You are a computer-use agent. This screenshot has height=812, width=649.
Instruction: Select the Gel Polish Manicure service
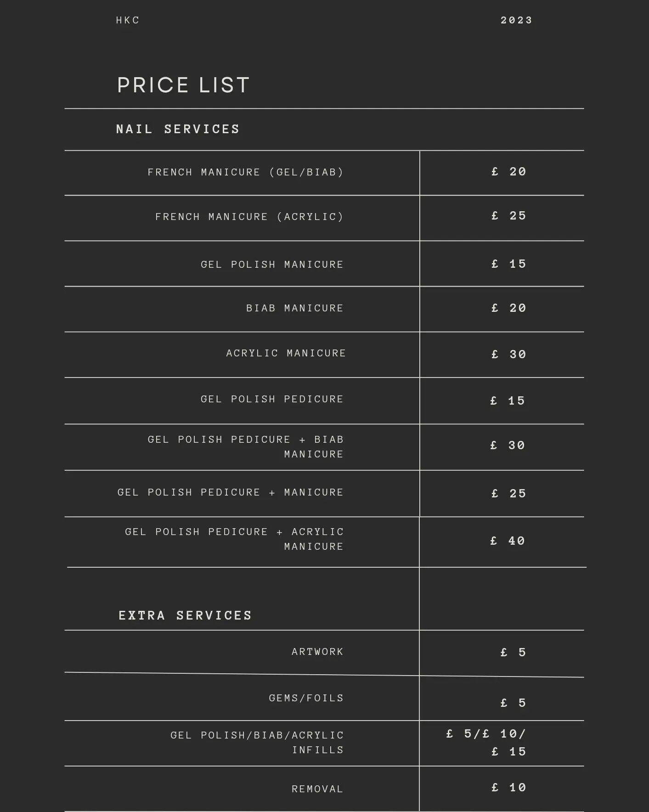[272, 265]
